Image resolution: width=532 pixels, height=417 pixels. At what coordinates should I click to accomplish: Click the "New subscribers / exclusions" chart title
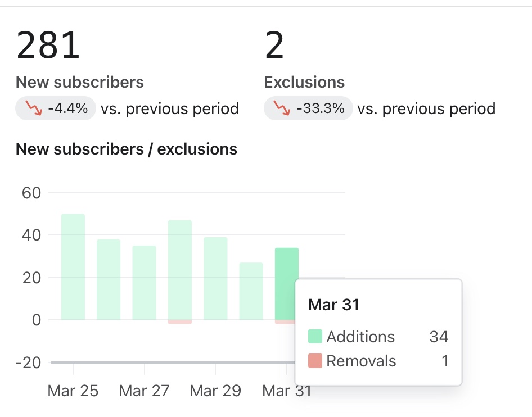point(127,149)
